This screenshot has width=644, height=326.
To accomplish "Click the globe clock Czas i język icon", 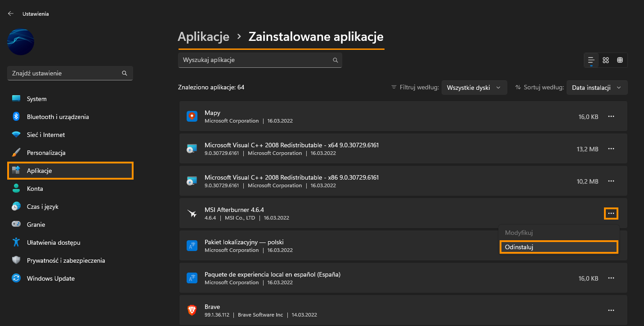I will tap(16, 207).
